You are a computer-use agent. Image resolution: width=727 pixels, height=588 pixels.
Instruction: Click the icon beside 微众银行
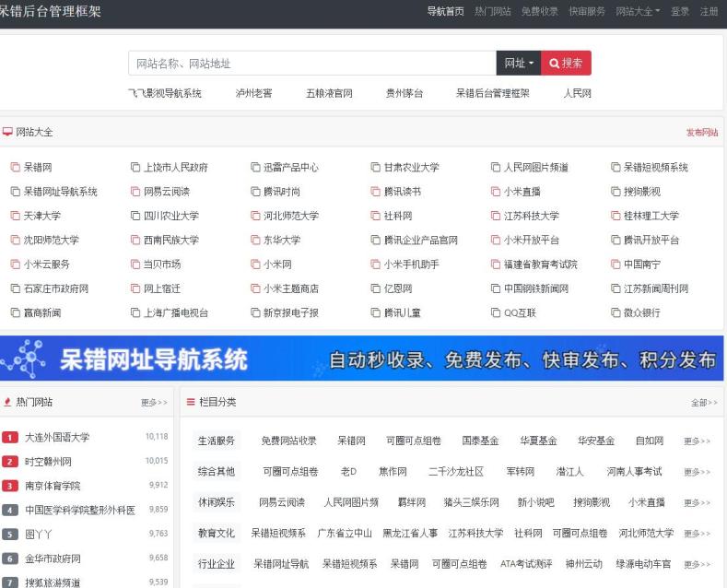(616, 312)
